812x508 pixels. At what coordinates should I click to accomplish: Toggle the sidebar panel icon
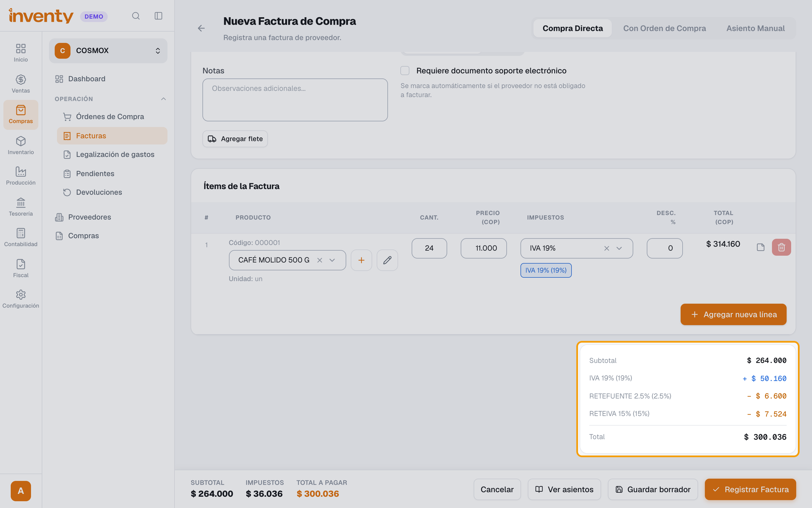click(x=158, y=16)
